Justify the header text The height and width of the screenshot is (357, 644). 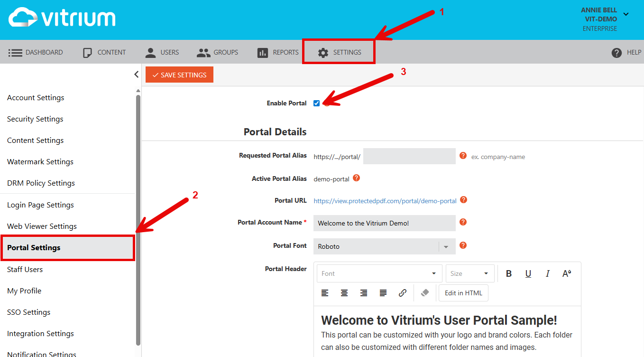[383, 293]
